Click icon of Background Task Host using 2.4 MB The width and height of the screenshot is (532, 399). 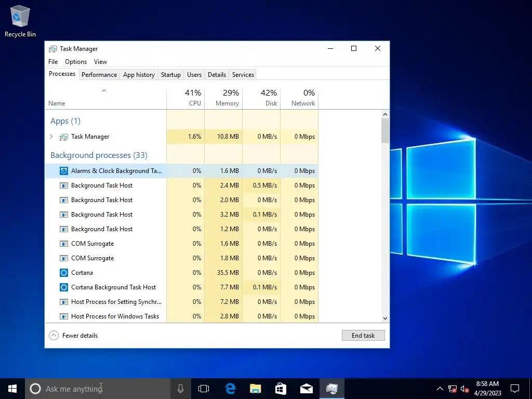(63, 185)
